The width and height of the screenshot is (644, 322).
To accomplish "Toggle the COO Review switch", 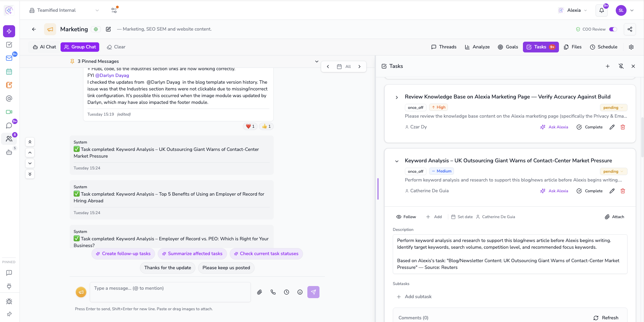I will 613,29.
